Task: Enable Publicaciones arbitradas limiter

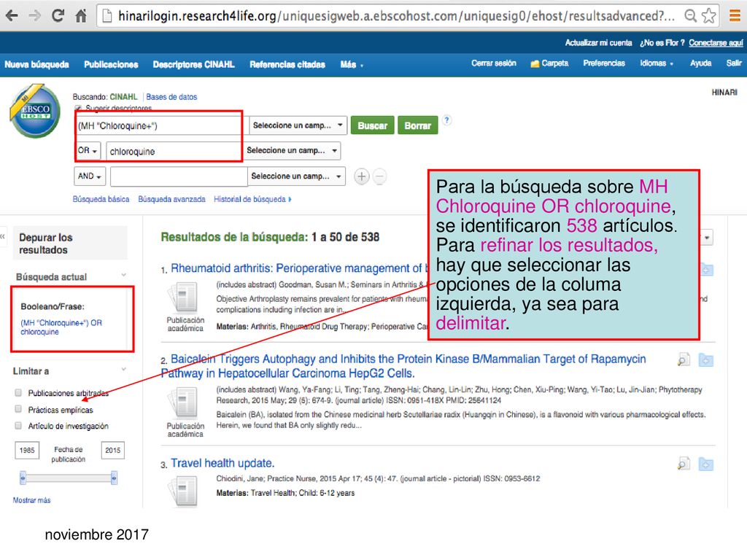Action: (x=18, y=393)
